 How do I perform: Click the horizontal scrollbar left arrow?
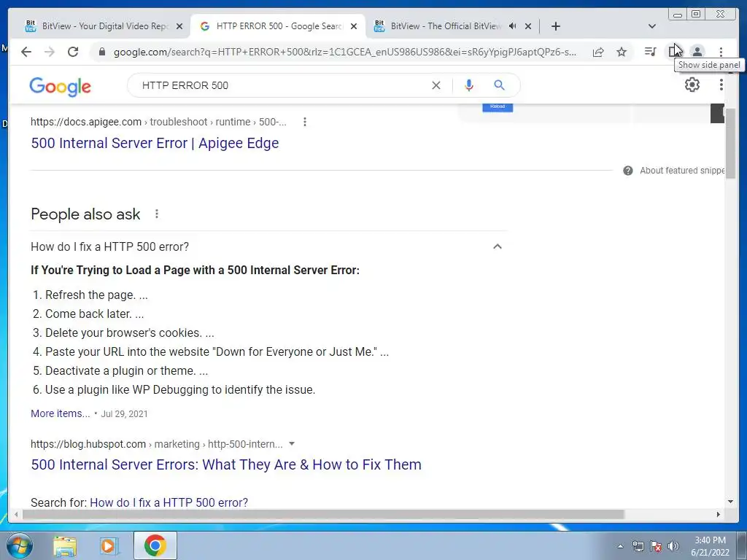click(x=16, y=514)
